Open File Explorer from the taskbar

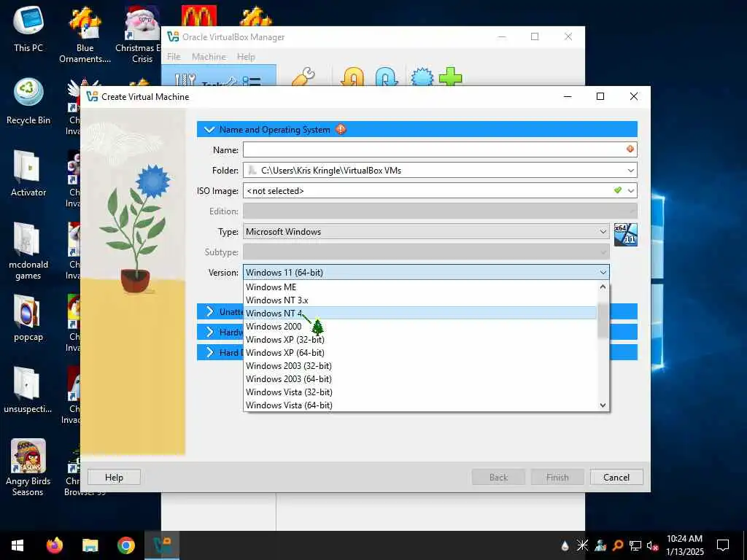pyautogui.click(x=90, y=545)
